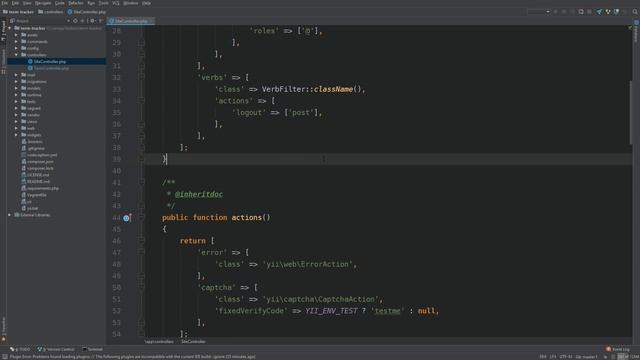Click the External Libraries icon in project tree
Viewport: 640px width, 360px height.
(x=17, y=215)
